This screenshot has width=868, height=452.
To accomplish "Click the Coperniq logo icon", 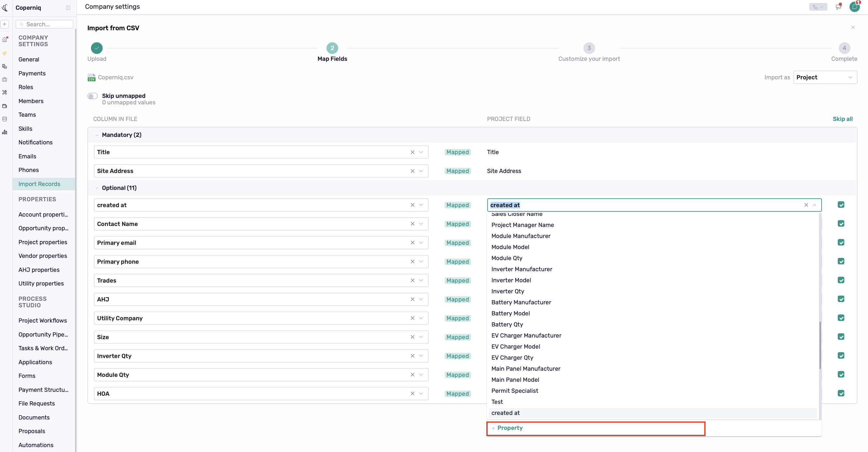I will 5,7.
